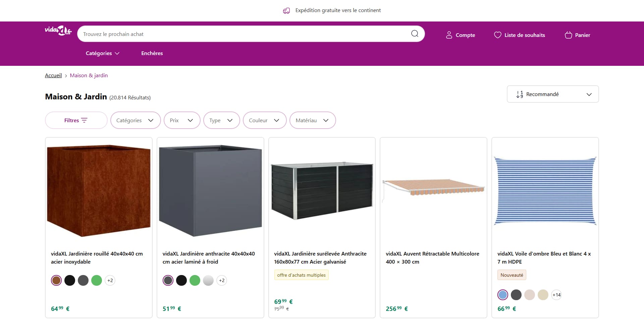Click the free shipping truck icon
The image size is (644, 320).
[286, 11]
